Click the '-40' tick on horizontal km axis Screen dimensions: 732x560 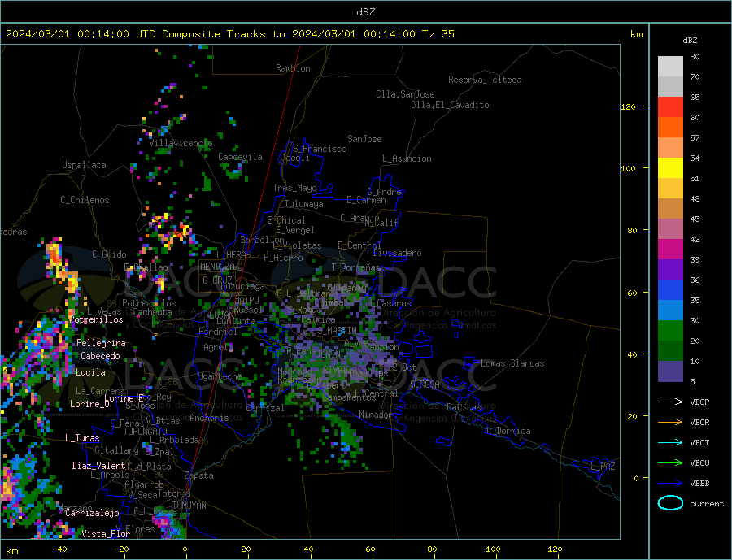[x=59, y=549]
